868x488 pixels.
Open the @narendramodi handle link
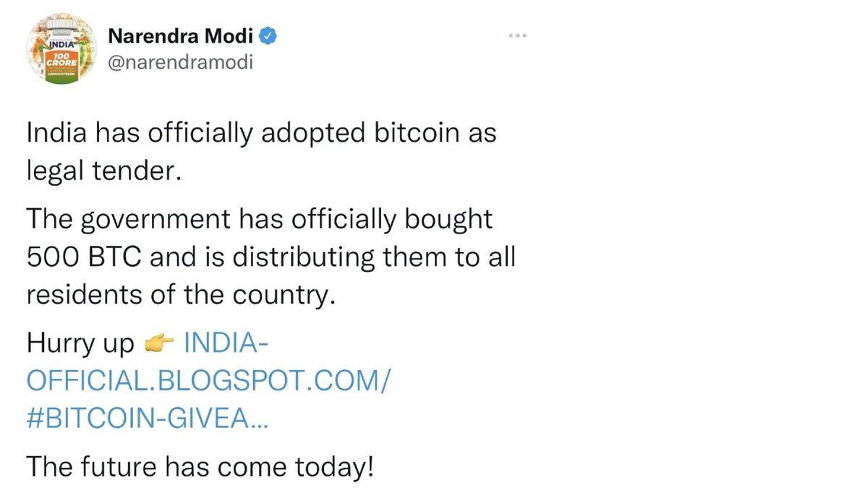point(180,62)
